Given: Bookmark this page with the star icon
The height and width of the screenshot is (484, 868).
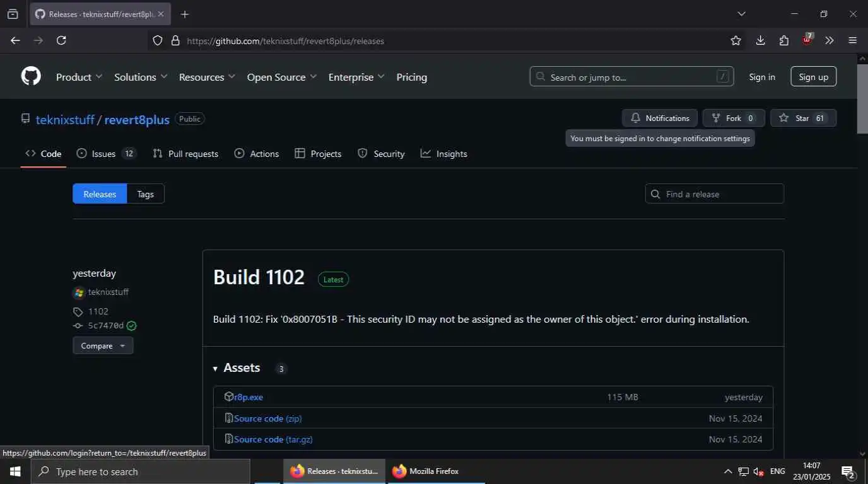Looking at the screenshot, I should tap(736, 40).
